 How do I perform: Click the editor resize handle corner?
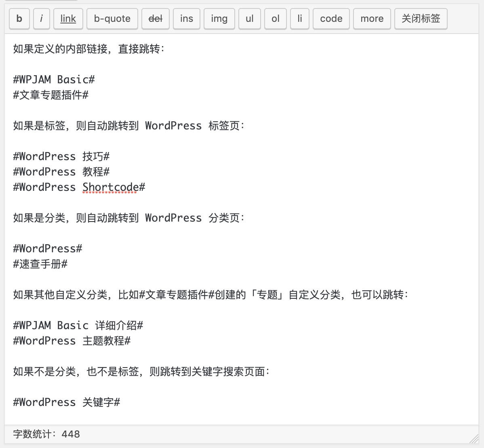[x=474, y=438]
